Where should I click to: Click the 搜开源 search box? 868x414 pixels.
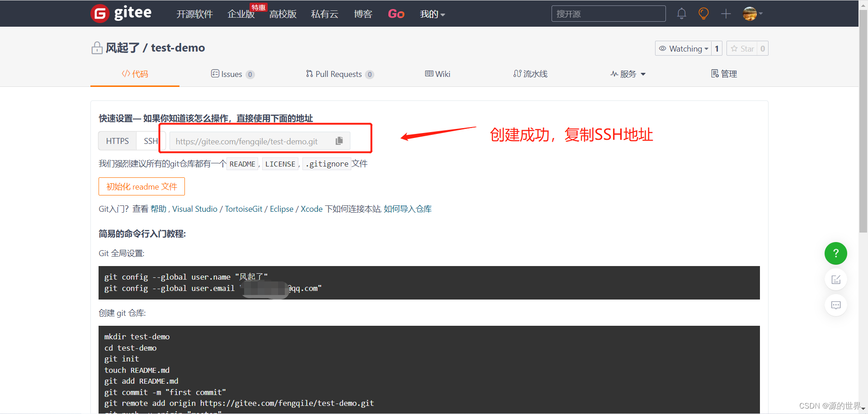[x=609, y=14]
